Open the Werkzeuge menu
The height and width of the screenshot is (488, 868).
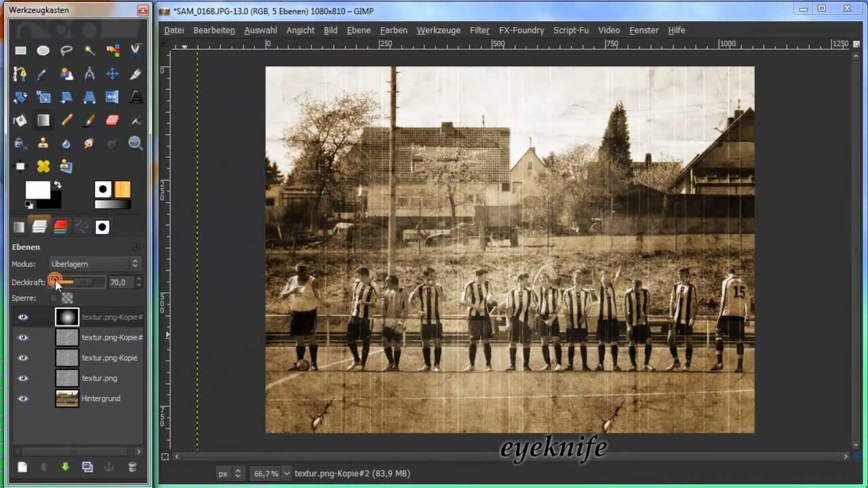point(438,30)
